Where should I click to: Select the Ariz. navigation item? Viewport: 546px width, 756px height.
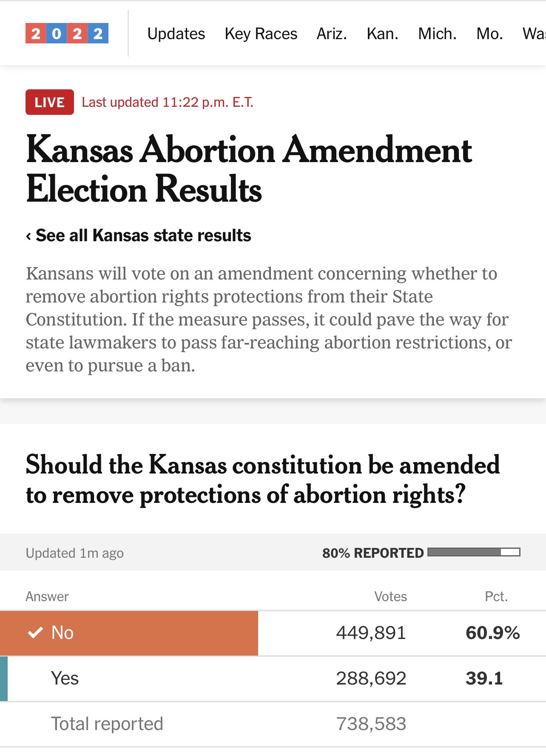[x=332, y=34]
